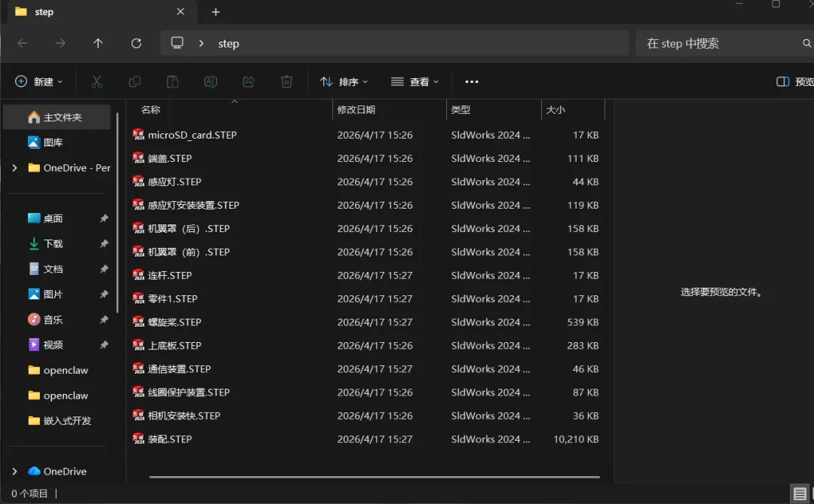The image size is (814, 504).
Task: Click the 0 个项目 status text
Action: click(x=29, y=493)
